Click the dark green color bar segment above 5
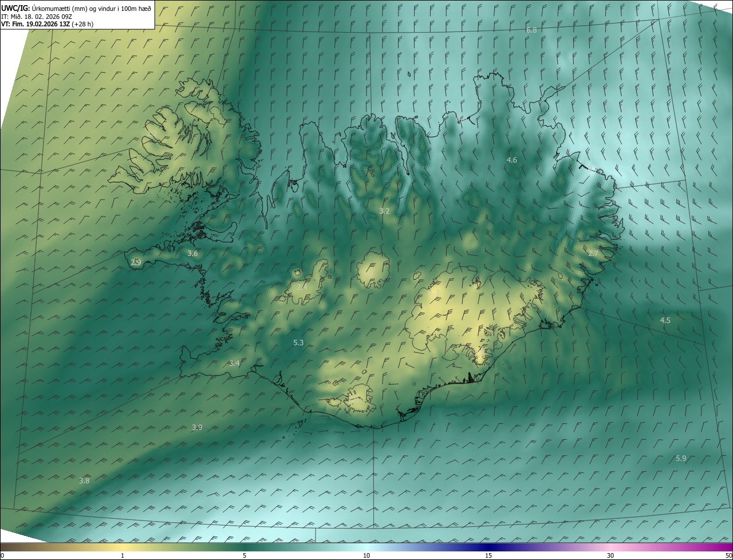The height and width of the screenshot is (560, 733). pyautogui.click(x=245, y=547)
